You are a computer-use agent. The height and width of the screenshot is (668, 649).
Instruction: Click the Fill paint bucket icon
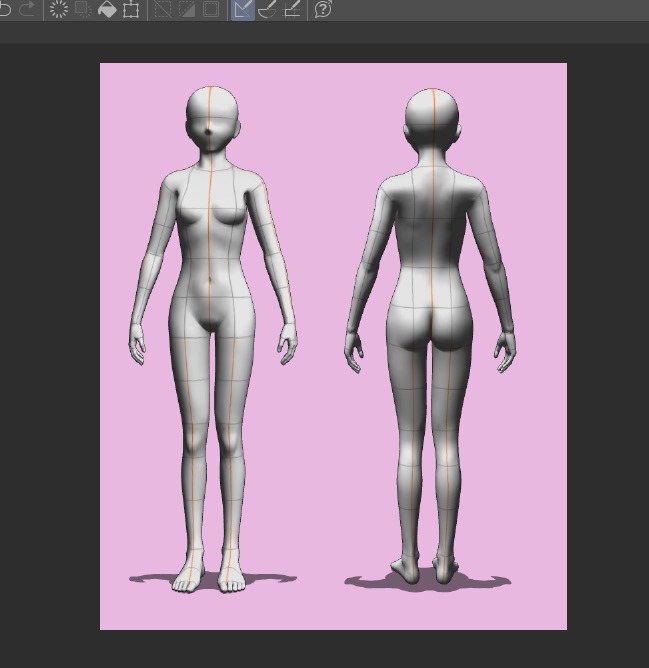click(107, 9)
